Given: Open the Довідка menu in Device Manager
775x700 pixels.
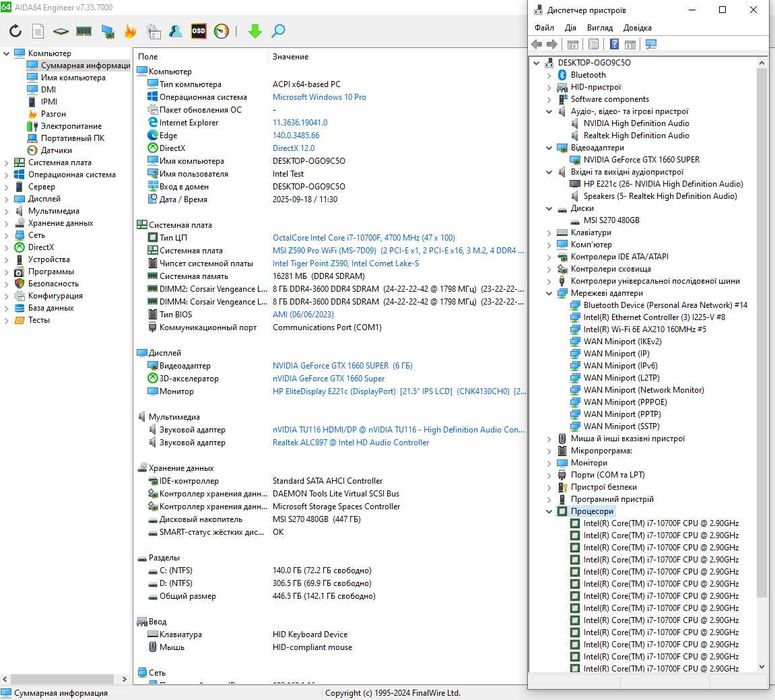Looking at the screenshot, I should tap(637, 28).
